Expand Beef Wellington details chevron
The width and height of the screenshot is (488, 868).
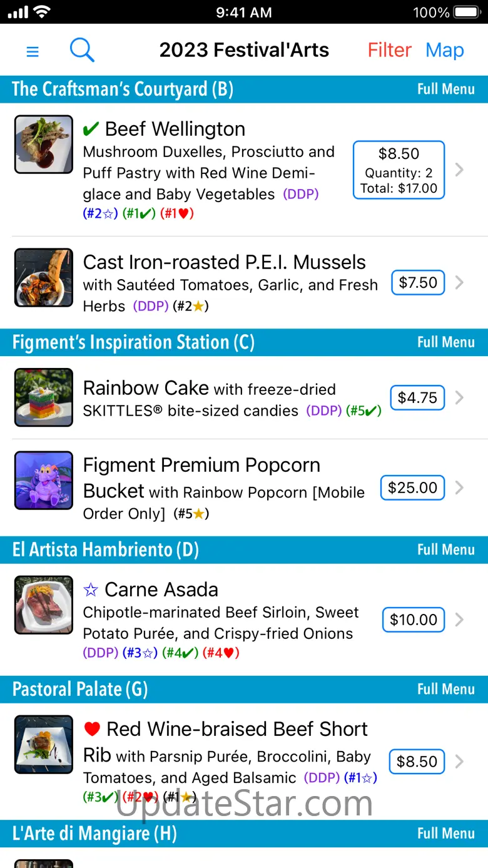(459, 170)
